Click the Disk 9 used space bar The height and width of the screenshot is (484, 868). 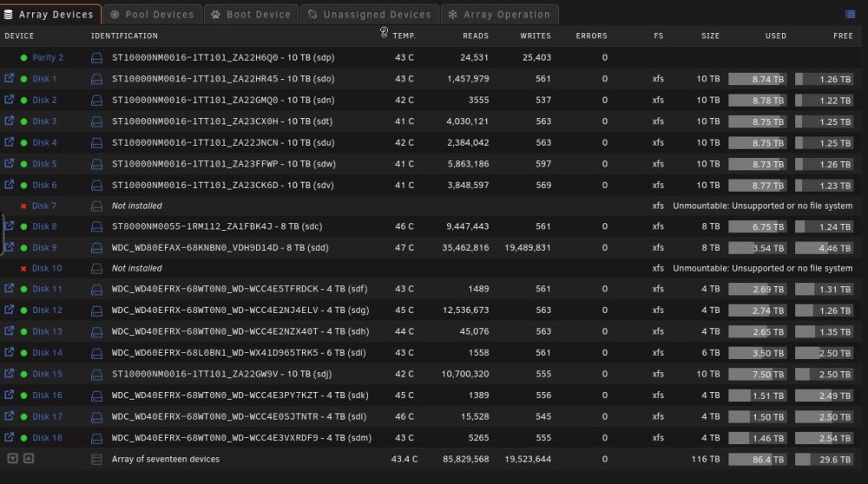pyautogui.click(x=757, y=248)
